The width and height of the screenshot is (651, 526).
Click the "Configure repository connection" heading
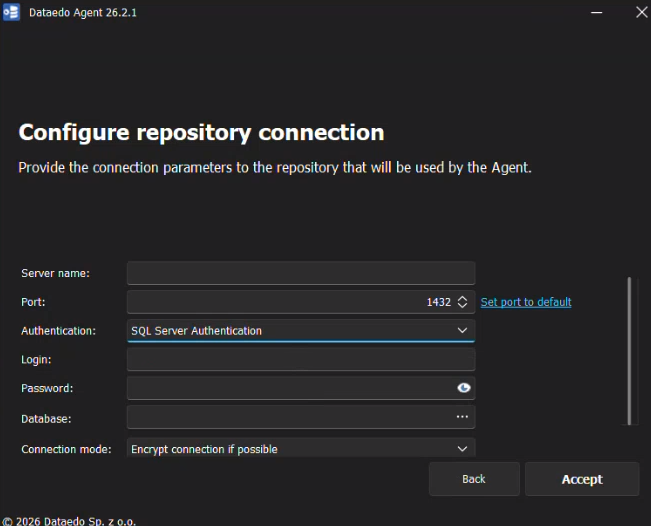coord(201,133)
